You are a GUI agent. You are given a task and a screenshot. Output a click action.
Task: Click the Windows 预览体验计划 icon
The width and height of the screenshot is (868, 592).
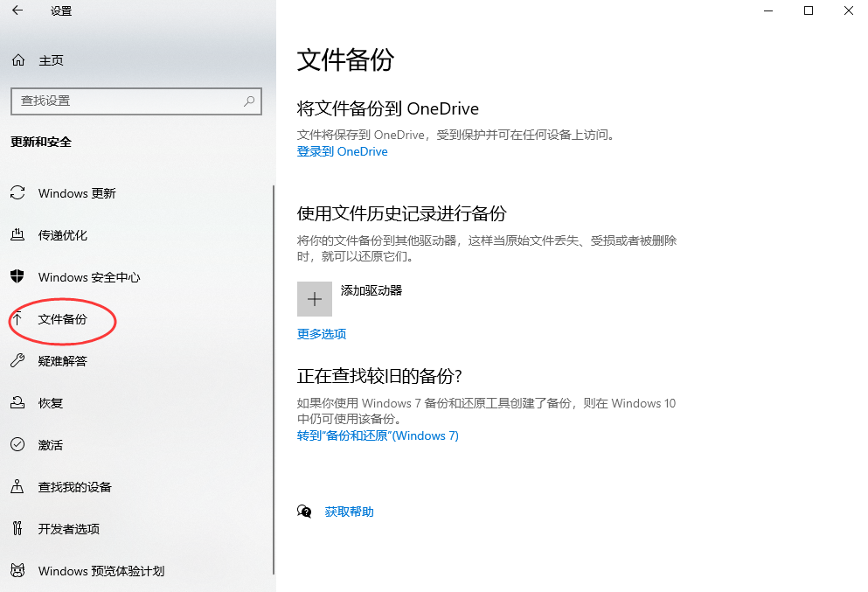[17, 571]
